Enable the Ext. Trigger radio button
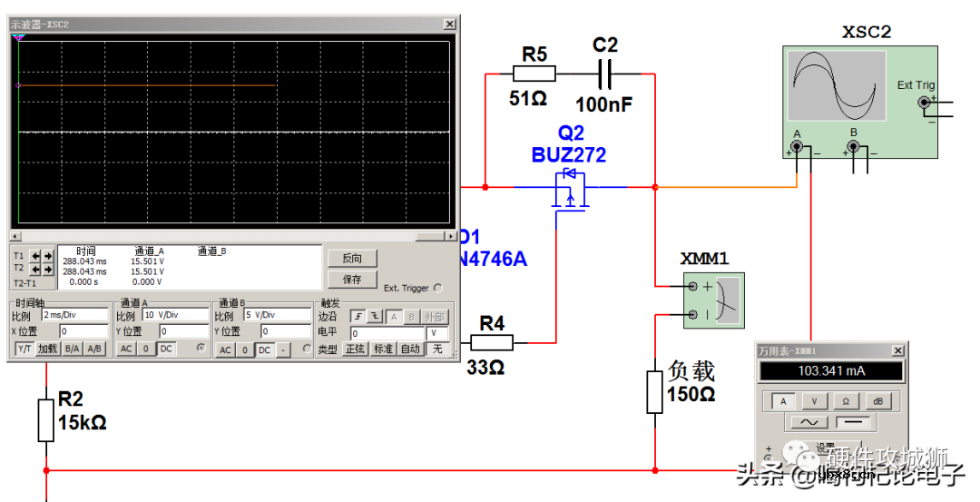The height and width of the screenshot is (502, 980). point(438,288)
